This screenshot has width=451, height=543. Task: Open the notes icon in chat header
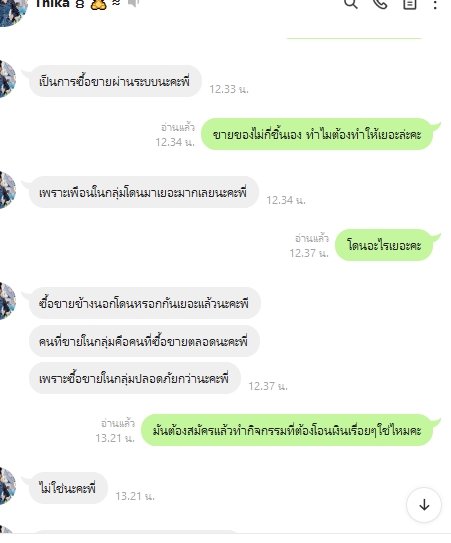tap(409, 3)
